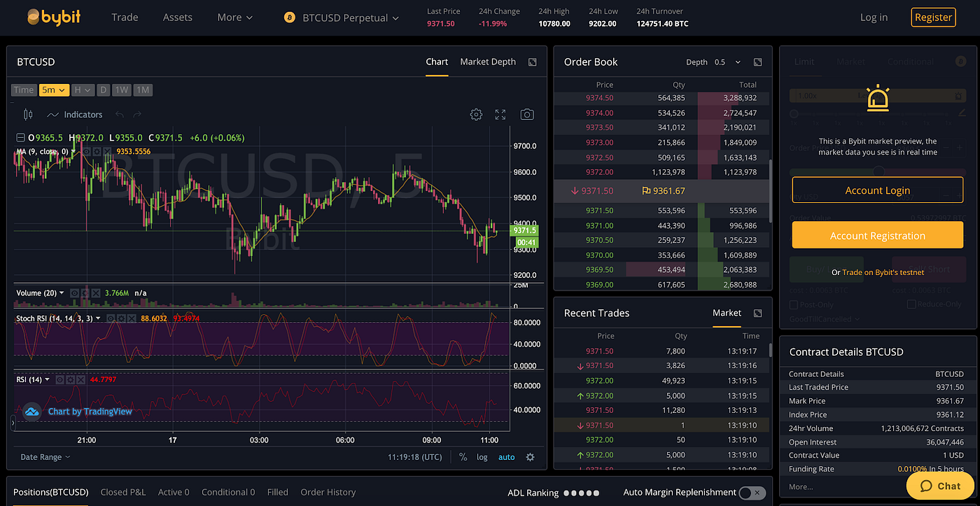Image resolution: width=980 pixels, height=506 pixels.
Task: Open the More dropdown in navbar
Action: (x=234, y=17)
